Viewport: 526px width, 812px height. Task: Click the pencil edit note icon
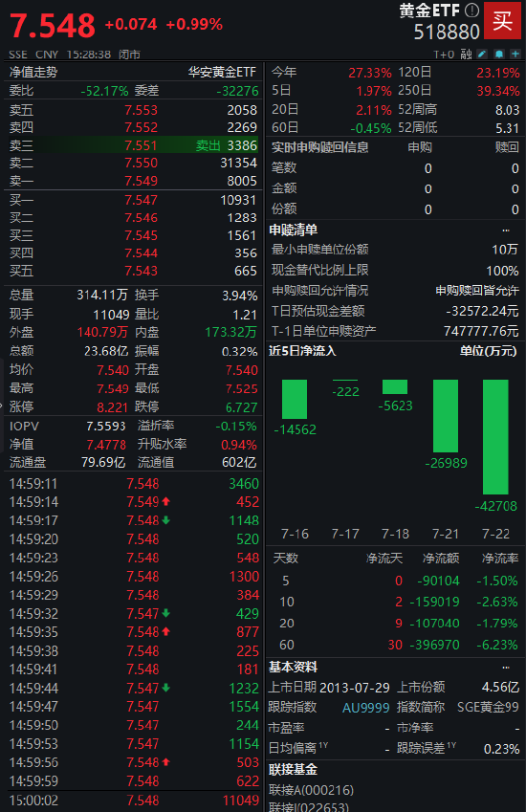pyautogui.click(x=482, y=54)
